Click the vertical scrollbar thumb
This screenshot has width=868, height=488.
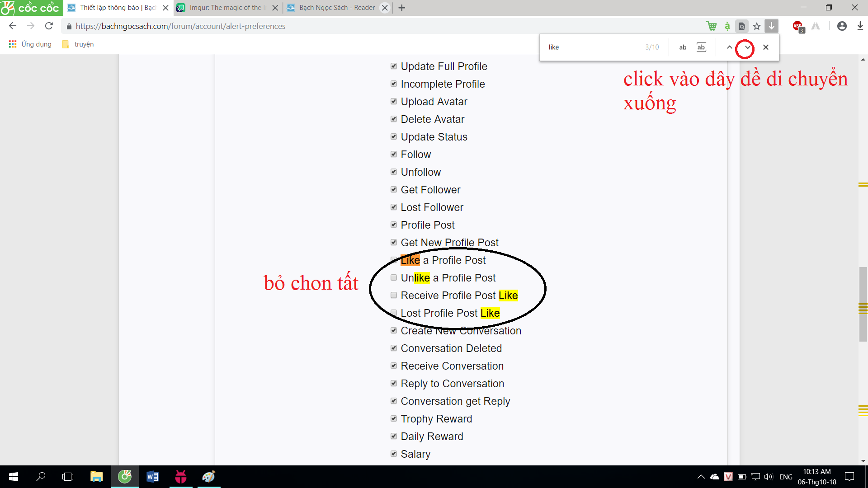[863, 304]
